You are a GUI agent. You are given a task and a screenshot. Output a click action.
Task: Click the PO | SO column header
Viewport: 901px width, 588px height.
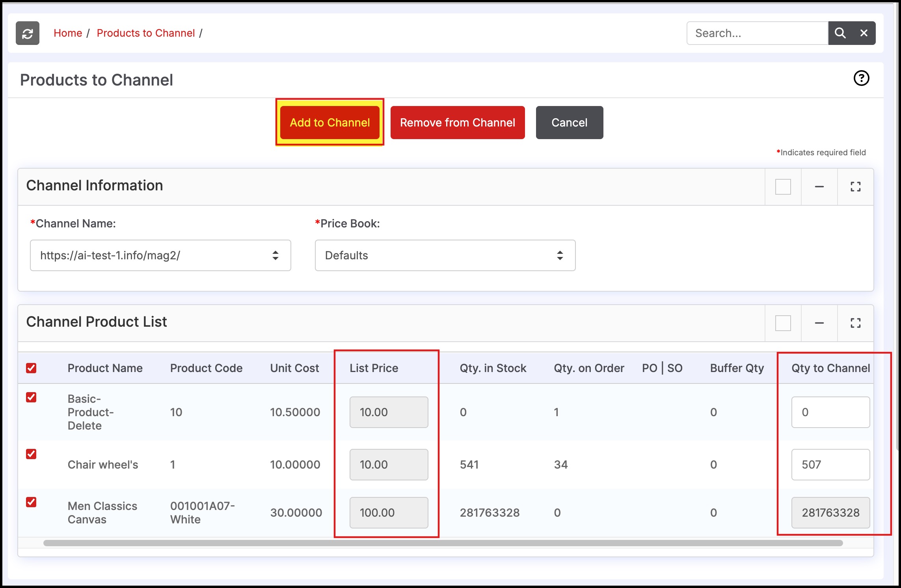[662, 368]
